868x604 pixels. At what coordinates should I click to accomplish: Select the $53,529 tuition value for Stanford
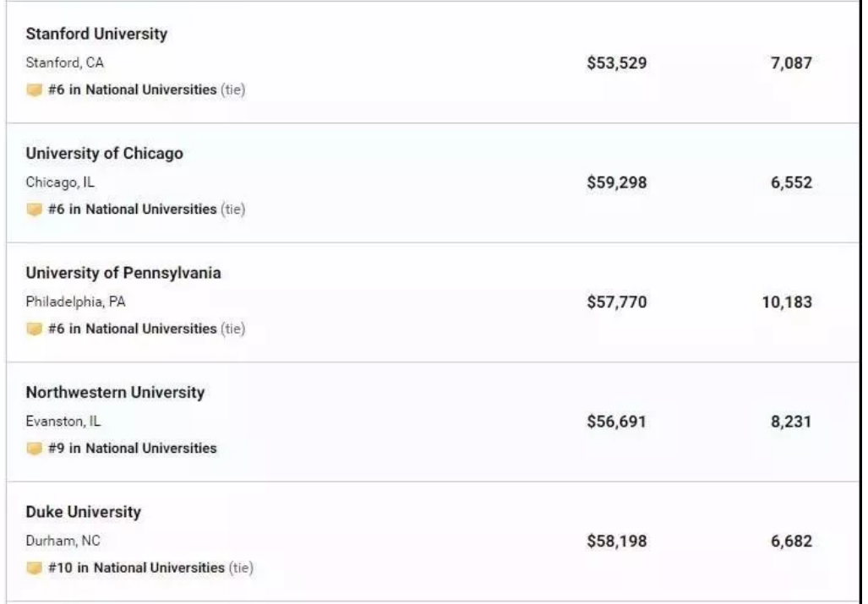(x=617, y=63)
